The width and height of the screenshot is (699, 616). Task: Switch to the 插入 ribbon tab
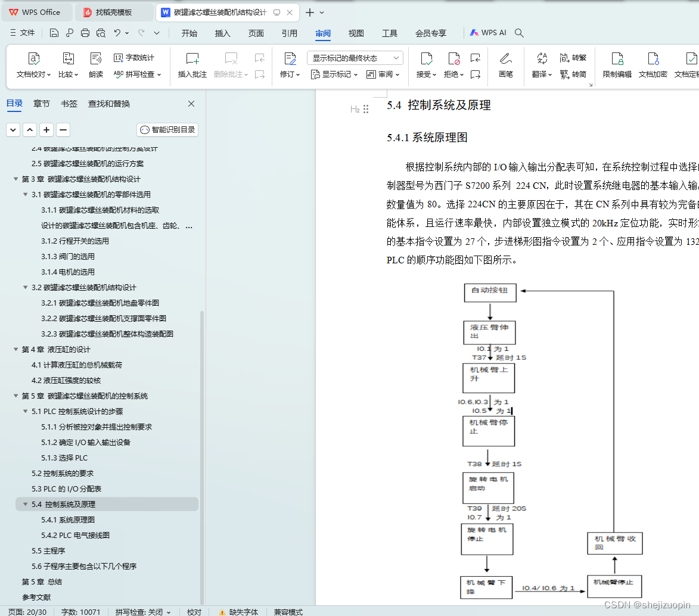(x=222, y=33)
